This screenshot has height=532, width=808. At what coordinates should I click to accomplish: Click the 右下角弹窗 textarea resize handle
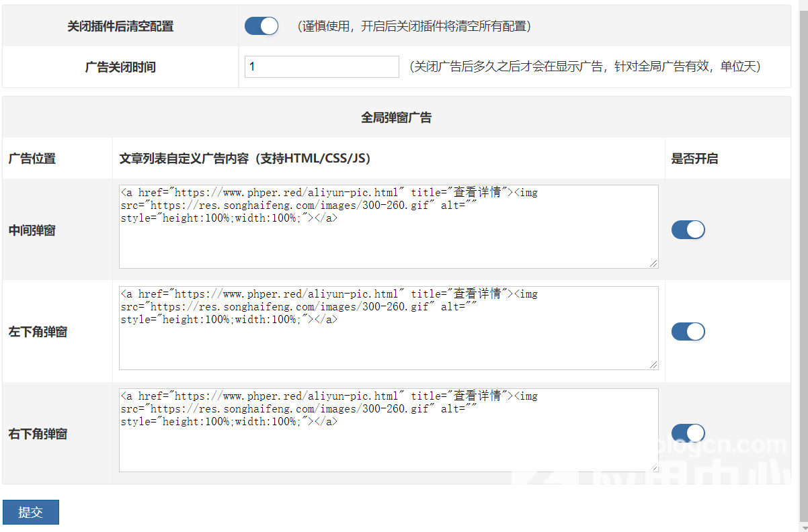[653, 467]
